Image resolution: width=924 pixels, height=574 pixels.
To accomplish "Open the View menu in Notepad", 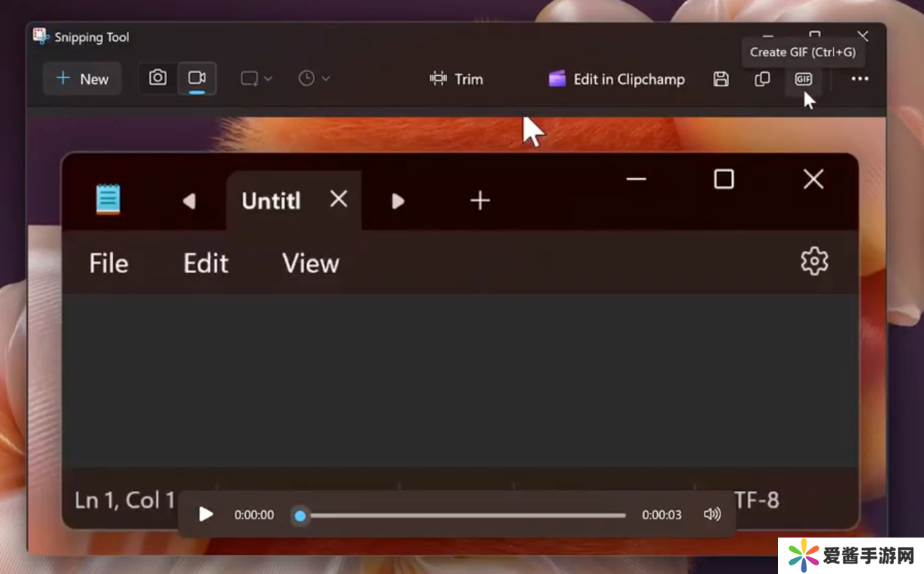I will click(311, 263).
